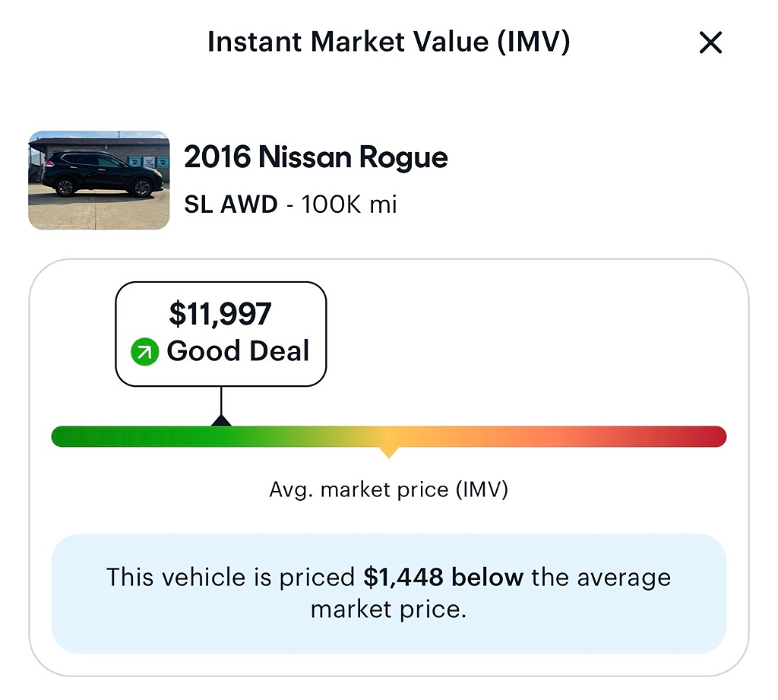Click the vertical connector under the price callout
This screenshot has height=700, width=778.
pos(221,401)
